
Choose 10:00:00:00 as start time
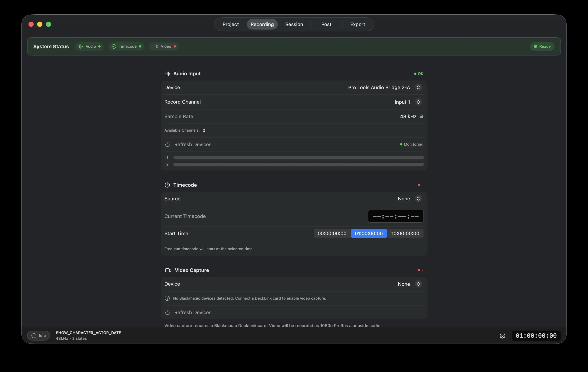coord(405,233)
